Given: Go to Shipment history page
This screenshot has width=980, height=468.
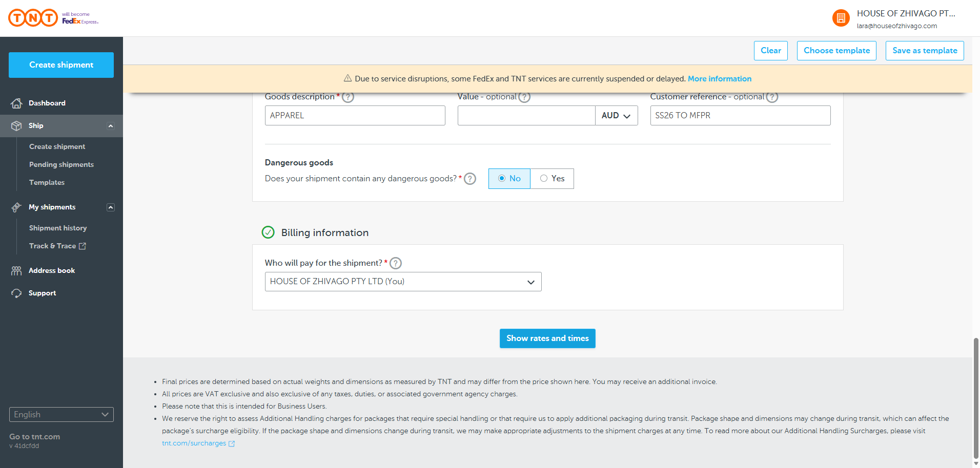Looking at the screenshot, I should (58, 228).
